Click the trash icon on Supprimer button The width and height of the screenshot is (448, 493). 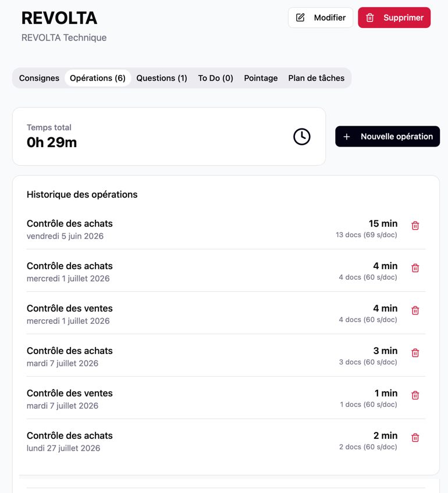[370, 17]
